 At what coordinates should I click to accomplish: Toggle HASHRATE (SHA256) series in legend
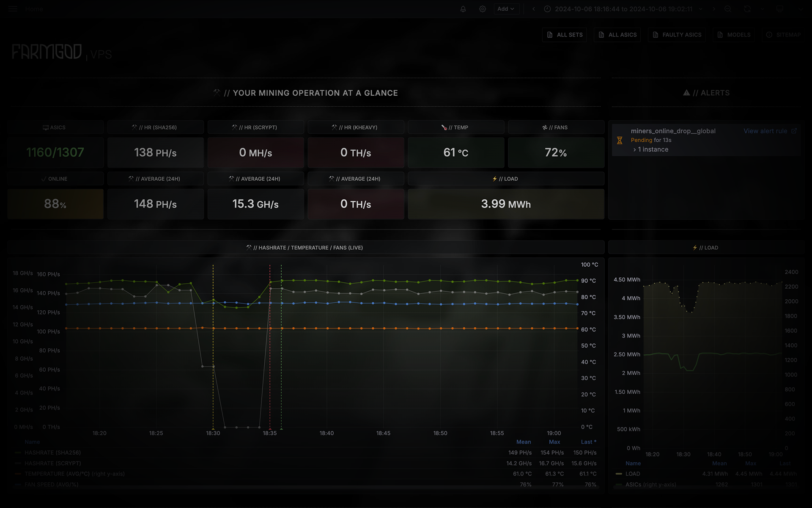point(52,453)
